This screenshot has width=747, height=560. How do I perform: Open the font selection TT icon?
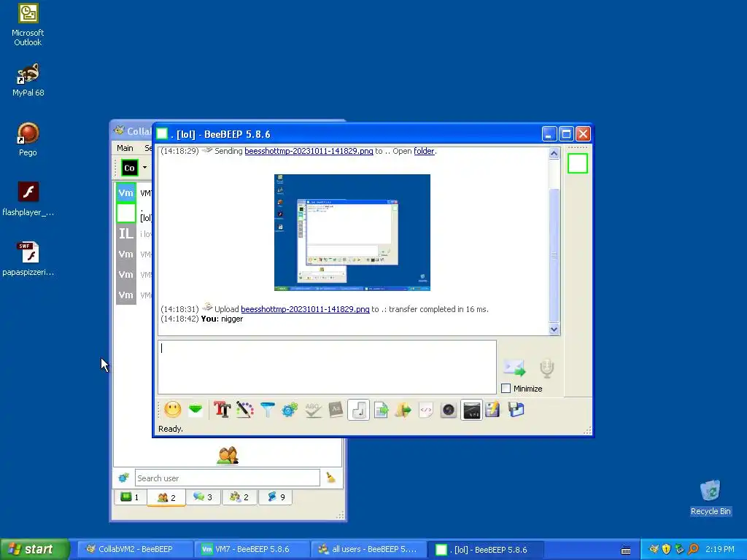(222, 410)
